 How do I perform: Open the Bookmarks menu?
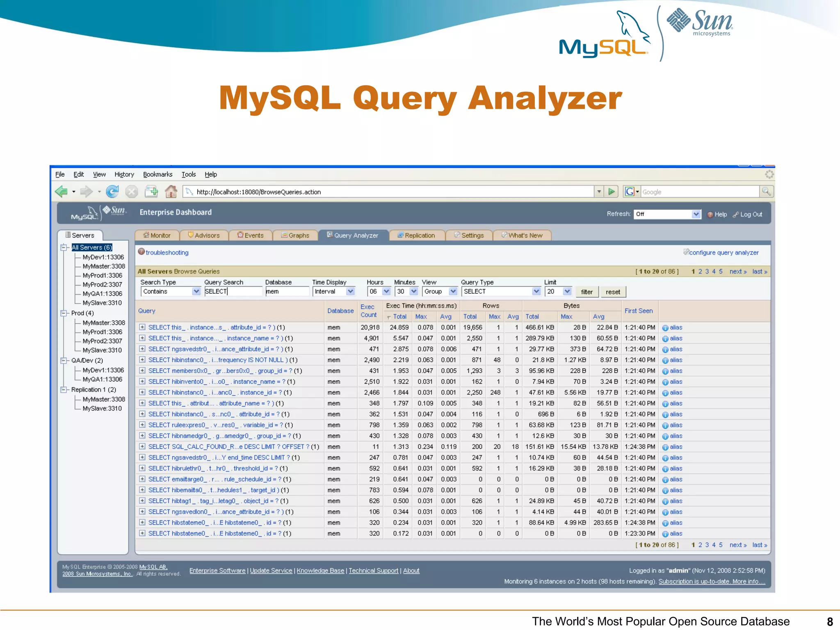click(x=157, y=174)
